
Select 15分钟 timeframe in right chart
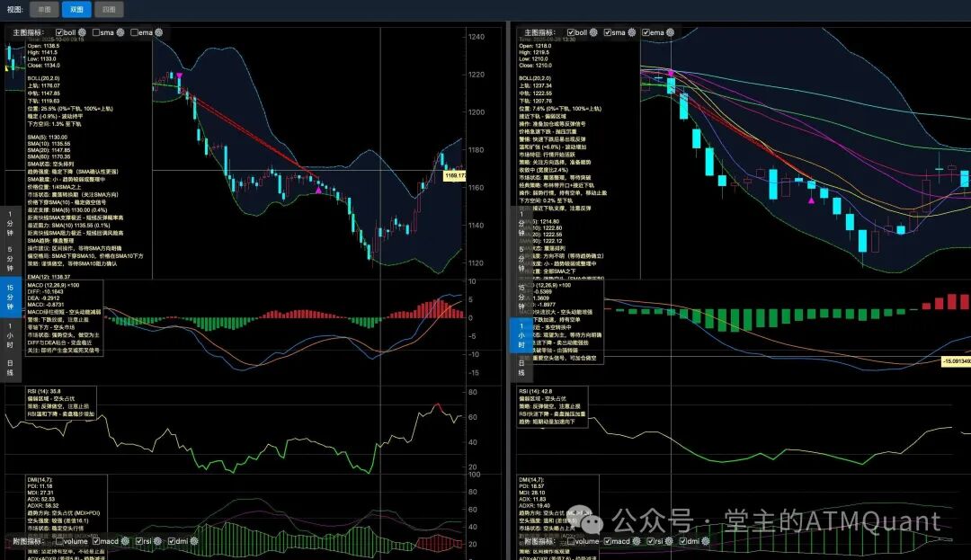[521, 297]
